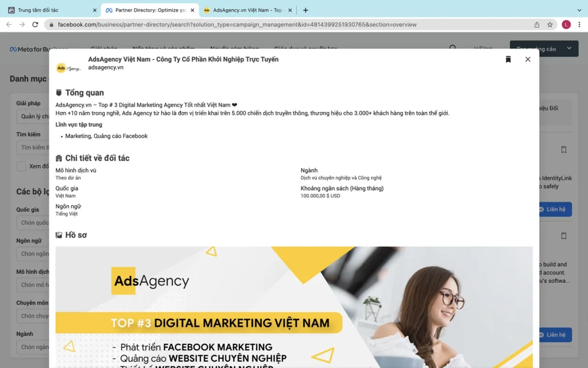Click the Meta for Business logo
Screen dimensions: 588x368
click(x=38, y=49)
